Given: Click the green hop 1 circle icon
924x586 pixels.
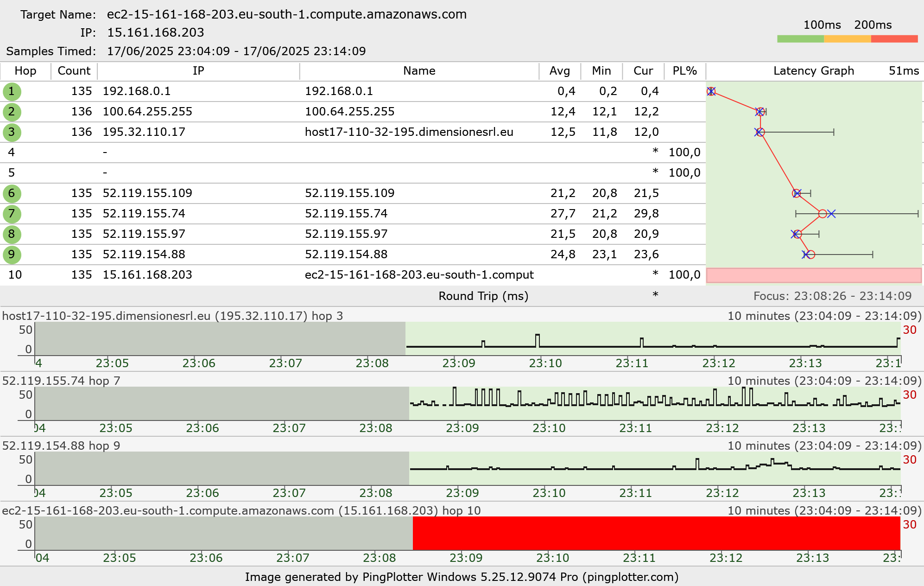Looking at the screenshot, I should click(12, 91).
